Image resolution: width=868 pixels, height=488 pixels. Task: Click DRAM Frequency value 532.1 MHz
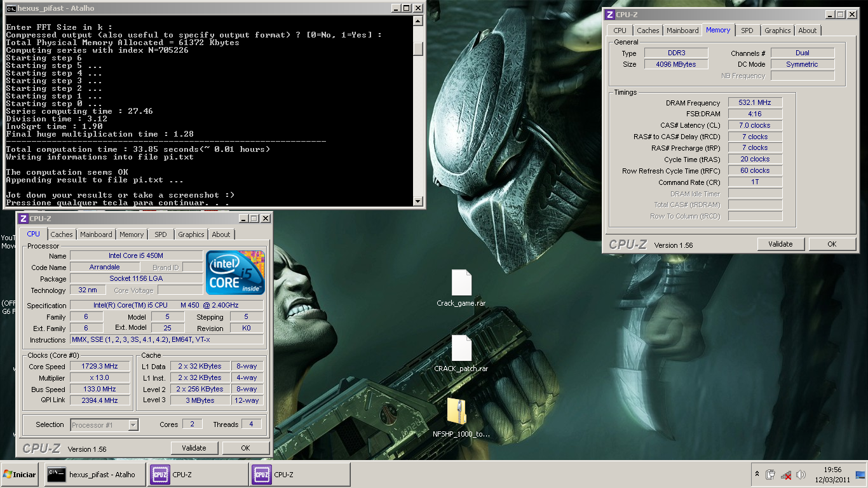[x=755, y=102]
